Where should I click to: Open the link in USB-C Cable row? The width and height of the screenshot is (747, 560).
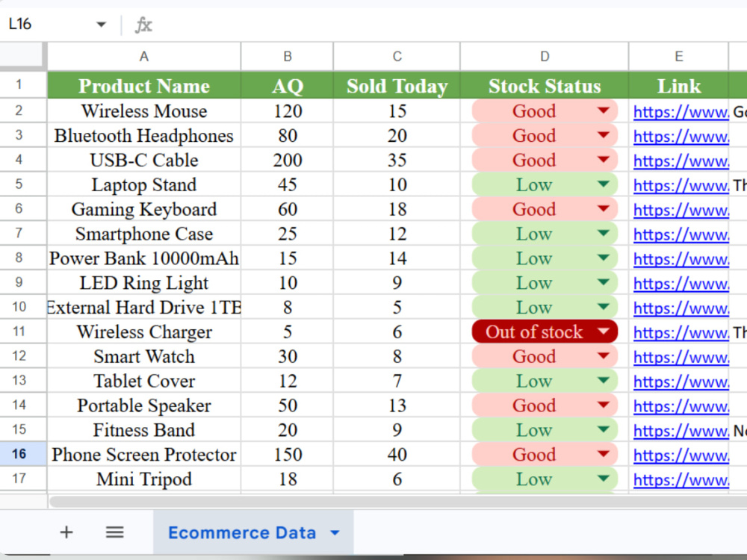tap(681, 161)
